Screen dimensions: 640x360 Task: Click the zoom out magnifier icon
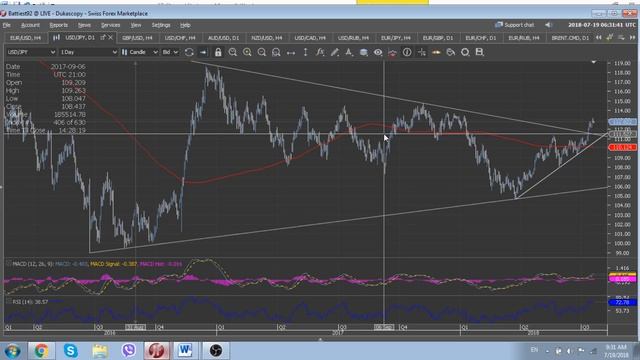click(x=233, y=52)
